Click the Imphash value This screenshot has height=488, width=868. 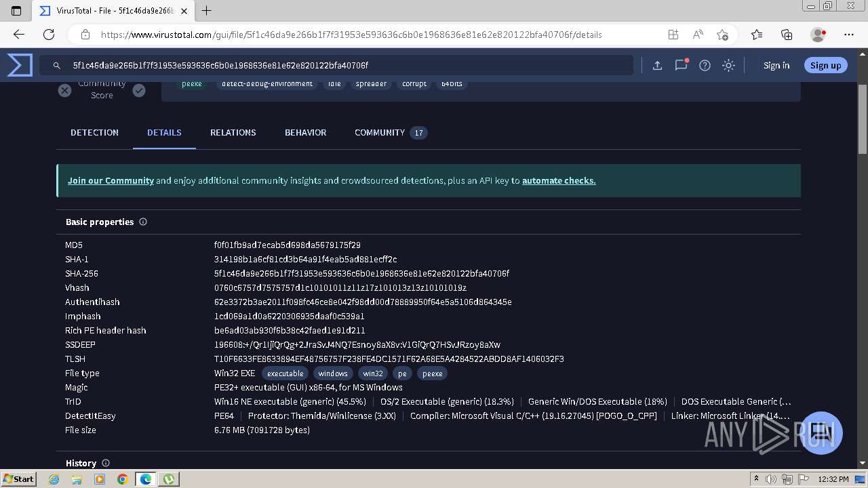[x=290, y=317]
